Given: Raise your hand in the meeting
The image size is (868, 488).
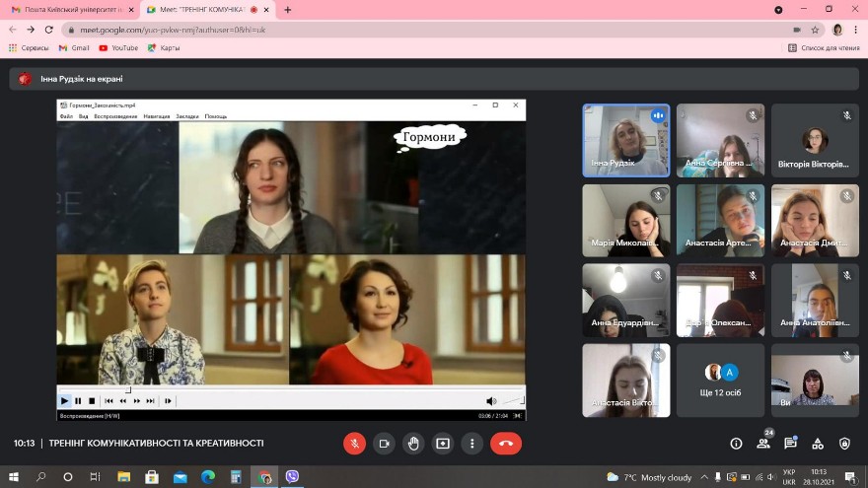Looking at the screenshot, I should point(413,444).
